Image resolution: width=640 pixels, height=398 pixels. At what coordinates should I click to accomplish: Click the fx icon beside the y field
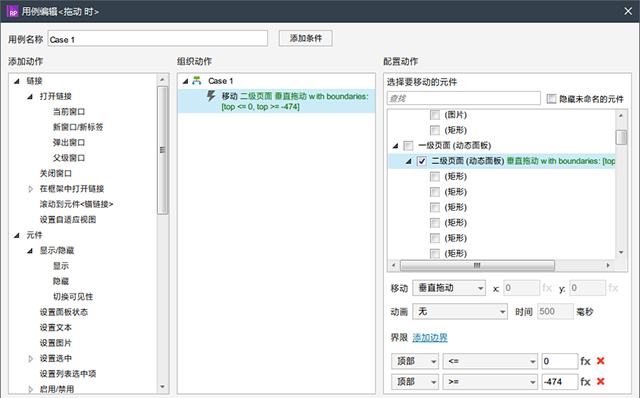point(613,288)
